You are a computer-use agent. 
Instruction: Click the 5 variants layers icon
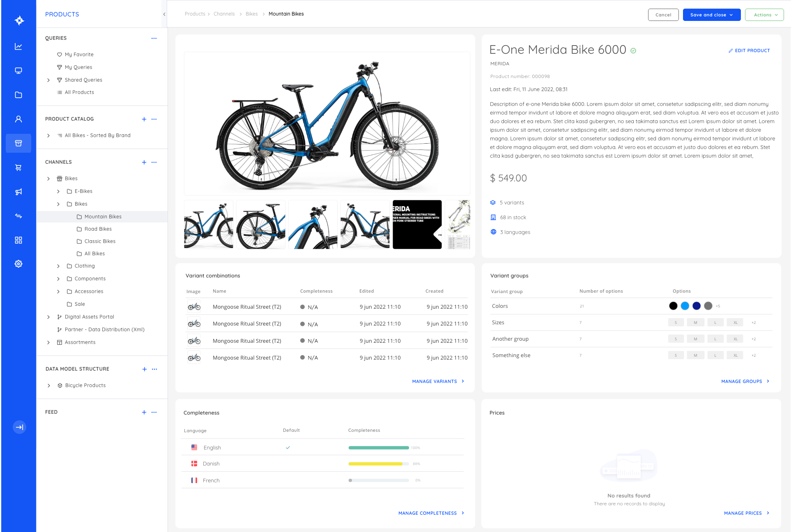493,202
